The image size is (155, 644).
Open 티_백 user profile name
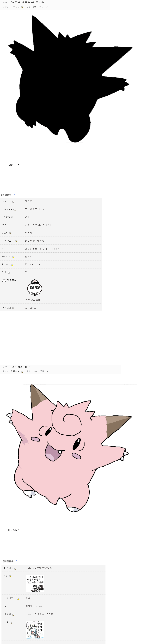click(x=5, y=233)
